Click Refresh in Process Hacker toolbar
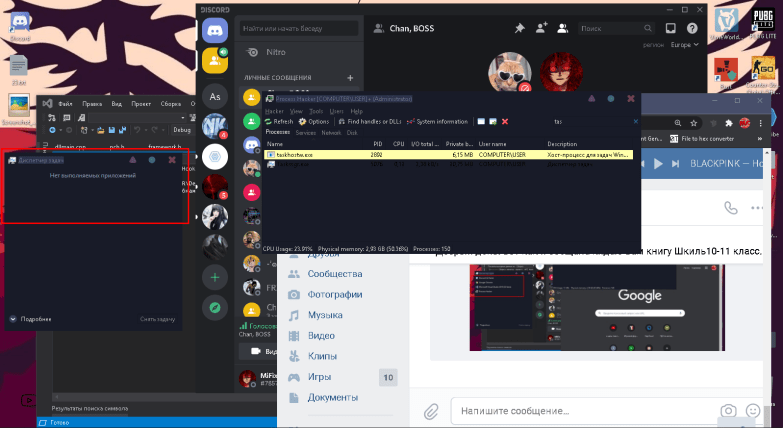This screenshot has width=783, height=428. pos(279,121)
